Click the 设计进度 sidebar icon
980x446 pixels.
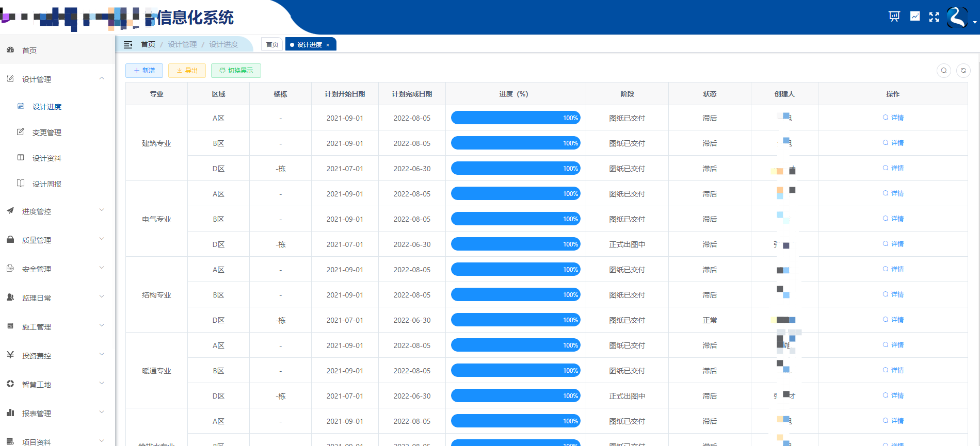(x=21, y=106)
